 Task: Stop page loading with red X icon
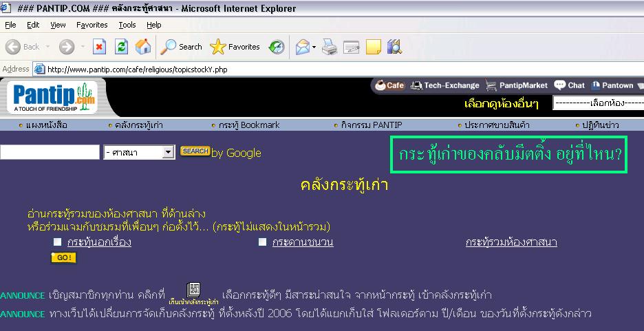99,47
